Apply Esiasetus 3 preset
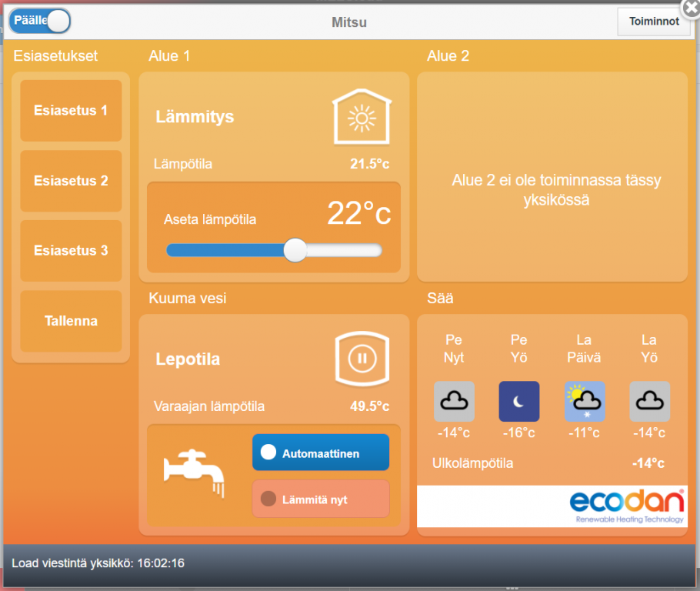Image resolution: width=700 pixels, height=591 pixels. 71,251
